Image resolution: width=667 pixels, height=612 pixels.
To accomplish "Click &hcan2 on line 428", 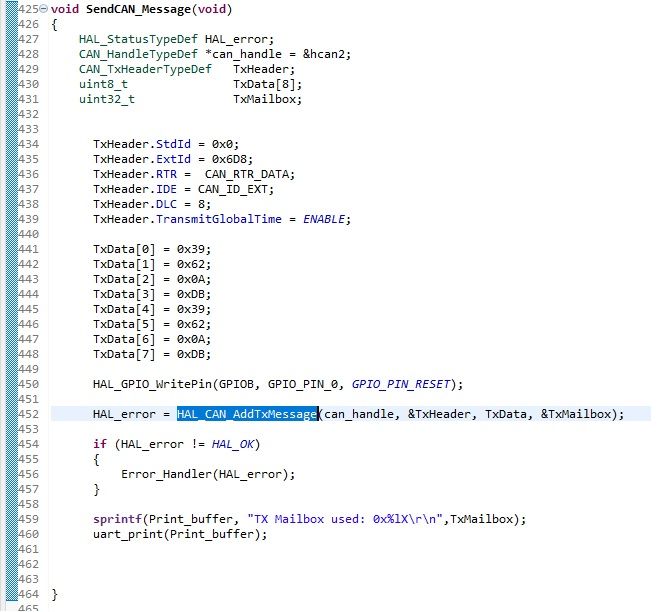I will [323, 54].
